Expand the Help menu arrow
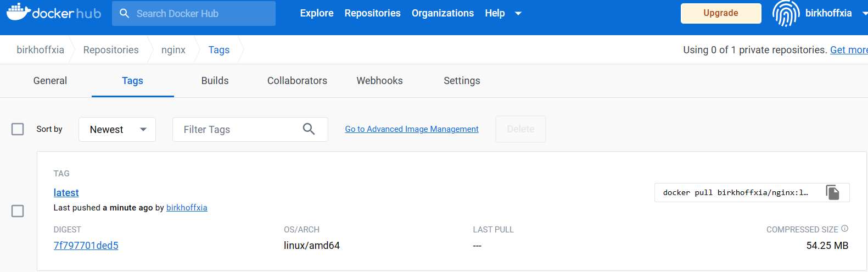The image size is (868, 272). click(x=518, y=13)
